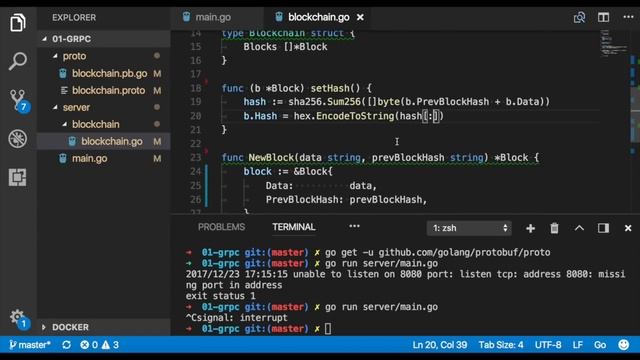Image resolution: width=640 pixels, height=360 pixels.
Task: Open blockchain.pb.go in the explorer
Action: click(109, 73)
